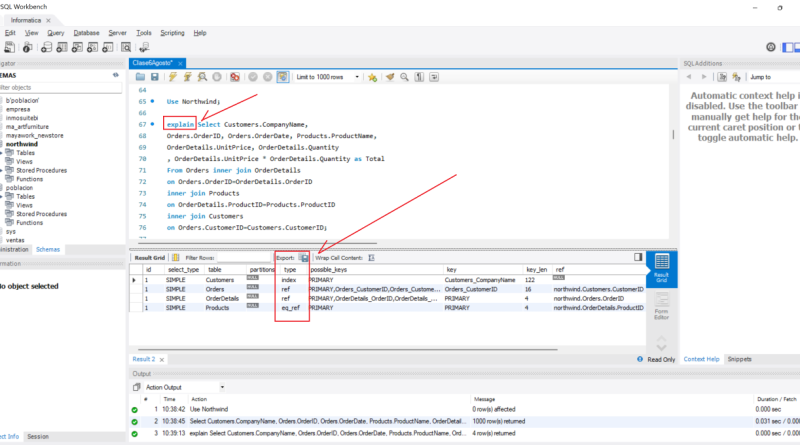Open the Session tab at bottom left

pos(38,437)
